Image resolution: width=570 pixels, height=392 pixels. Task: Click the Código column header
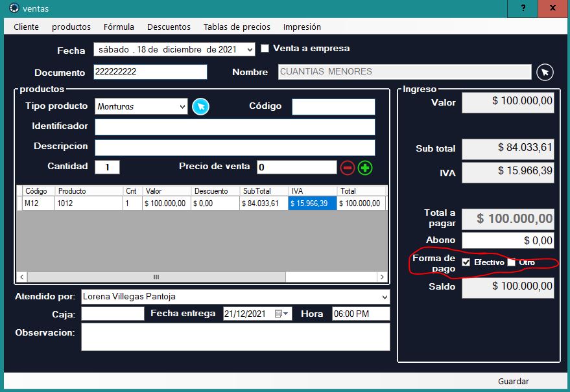[39, 191]
